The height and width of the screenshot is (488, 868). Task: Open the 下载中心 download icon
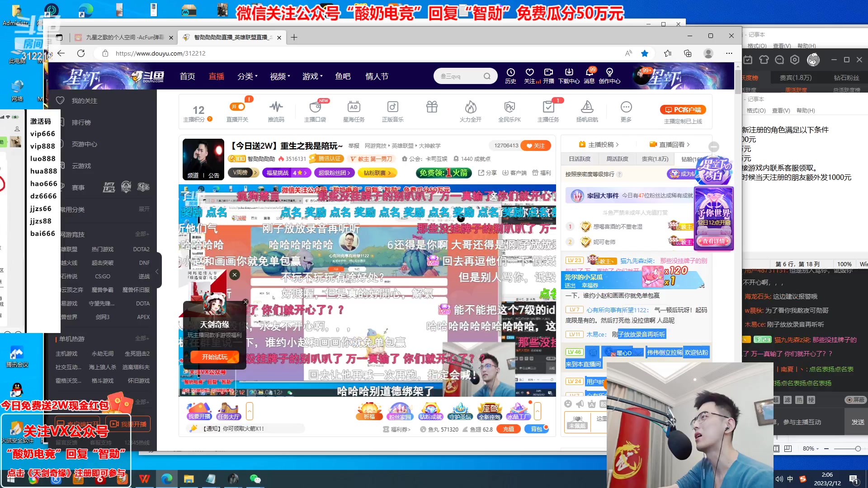569,76
